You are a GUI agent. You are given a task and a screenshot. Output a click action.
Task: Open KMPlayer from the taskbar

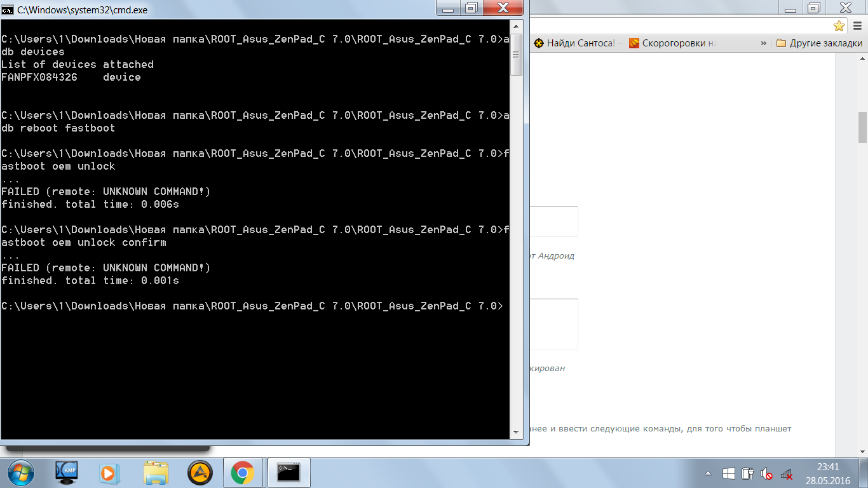pyautogui.click(x=66, y=473)
